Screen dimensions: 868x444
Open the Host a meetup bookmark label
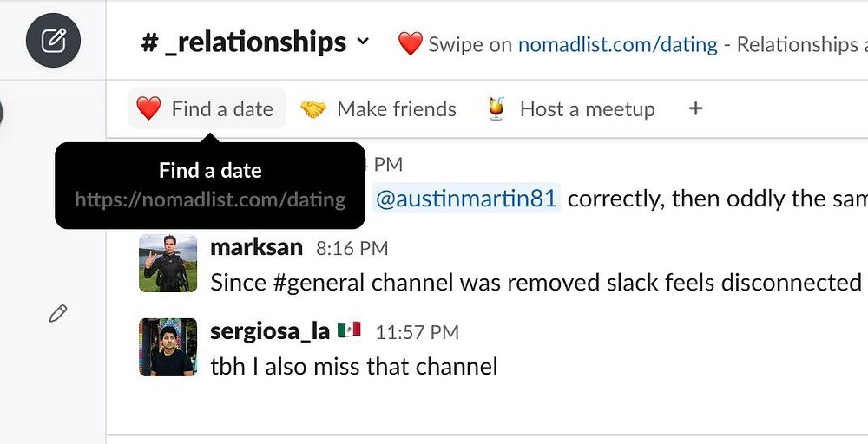[587, 109]
